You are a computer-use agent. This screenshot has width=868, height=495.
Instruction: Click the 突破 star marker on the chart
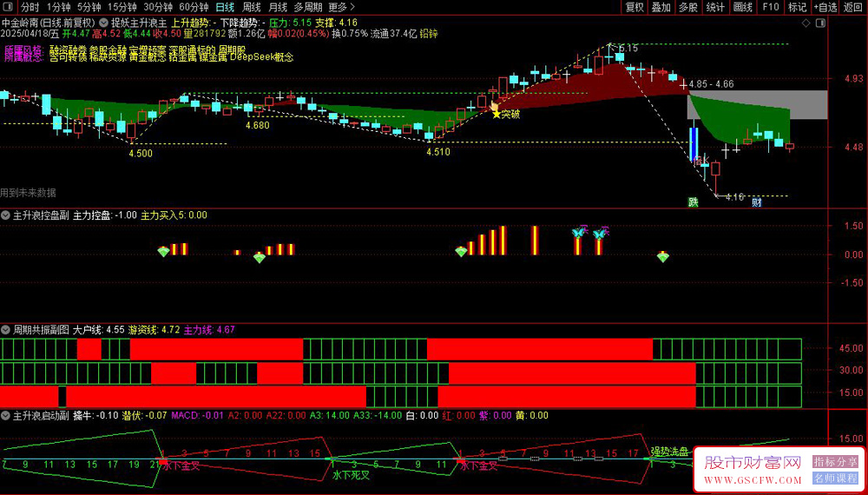[496, 114]
